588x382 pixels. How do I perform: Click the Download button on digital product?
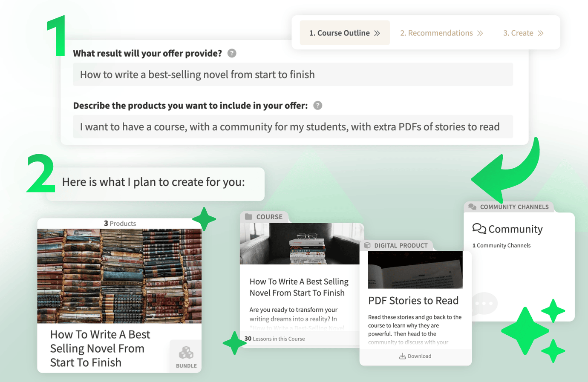(x=415, y=356)
